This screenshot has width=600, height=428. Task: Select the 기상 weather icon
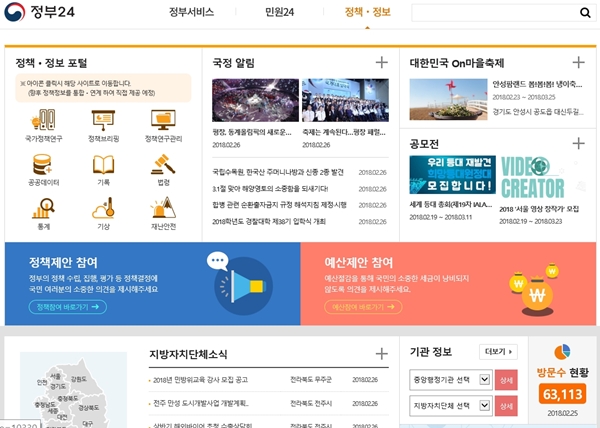104,208
